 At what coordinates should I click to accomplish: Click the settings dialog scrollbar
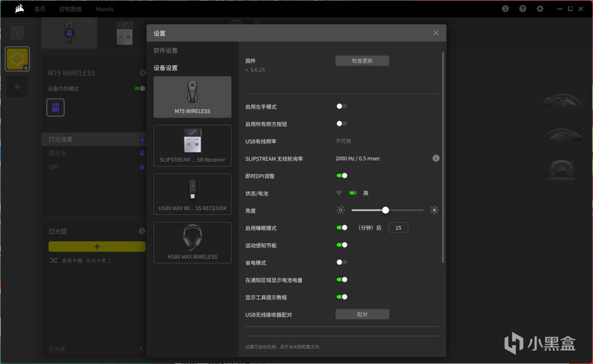click(443, 157)
